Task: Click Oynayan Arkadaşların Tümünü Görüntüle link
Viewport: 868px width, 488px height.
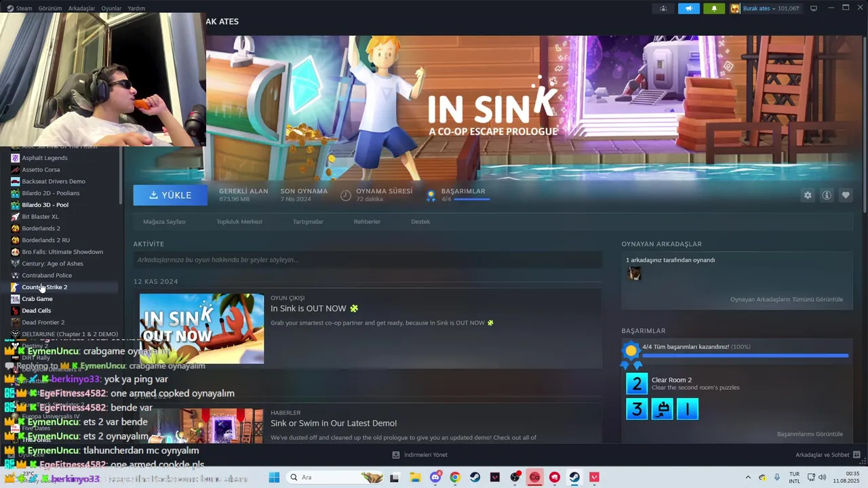Action: 787,300
